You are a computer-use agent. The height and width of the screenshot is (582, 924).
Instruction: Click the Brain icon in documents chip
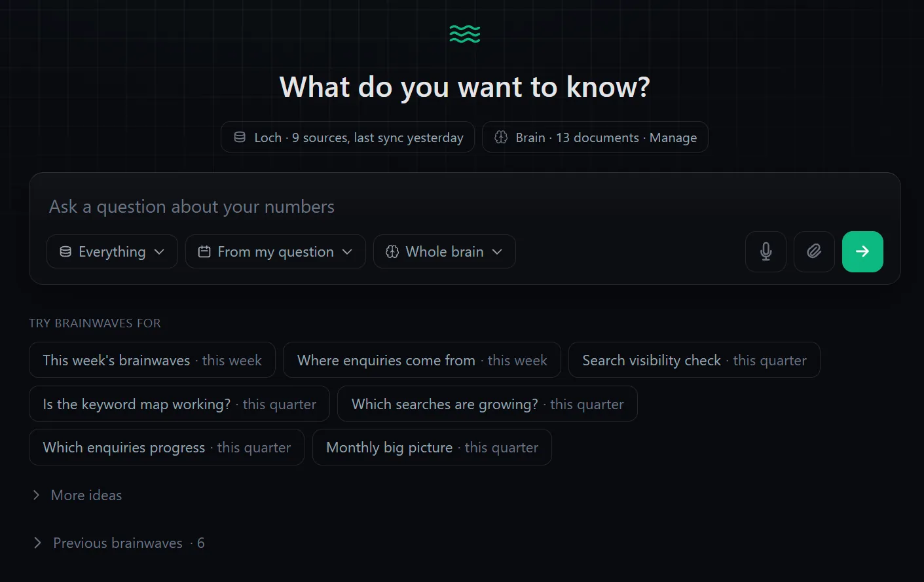[x=501, y=137]
